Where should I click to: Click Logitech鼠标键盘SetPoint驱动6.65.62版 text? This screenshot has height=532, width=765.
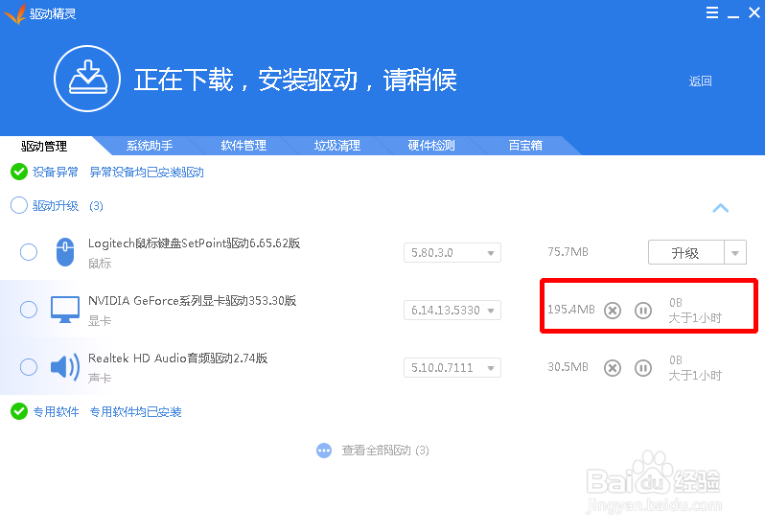(x=195, y=243)
